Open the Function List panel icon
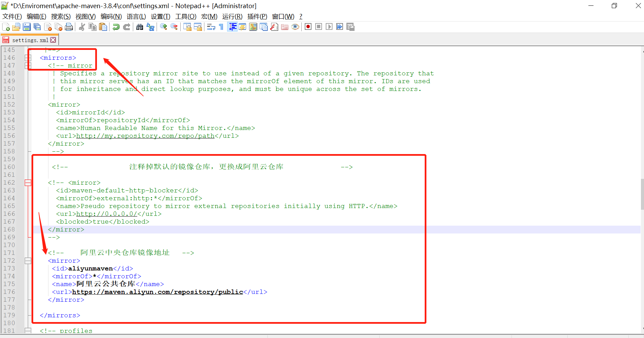 274,27
